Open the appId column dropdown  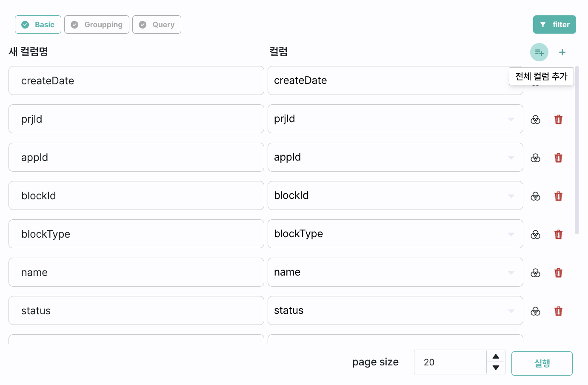point(395,157)
